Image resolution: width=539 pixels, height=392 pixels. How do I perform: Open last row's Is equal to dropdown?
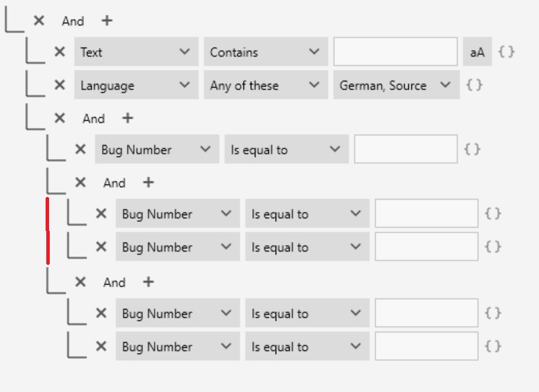pyautogui.click(x=307, y=346)
